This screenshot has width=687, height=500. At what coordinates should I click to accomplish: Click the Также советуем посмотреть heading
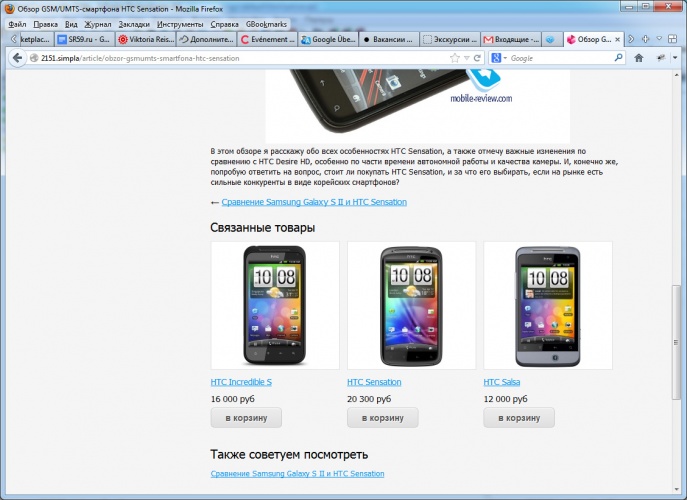289,454
